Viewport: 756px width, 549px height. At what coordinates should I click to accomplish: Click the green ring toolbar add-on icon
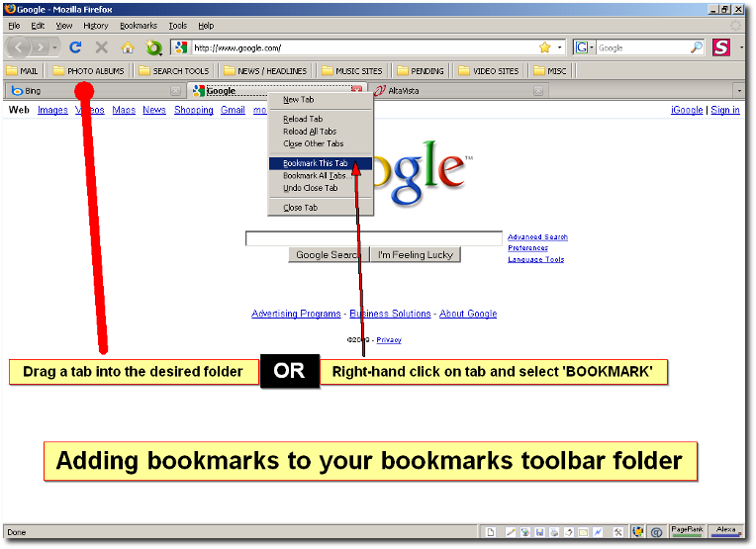click(153, 47)
